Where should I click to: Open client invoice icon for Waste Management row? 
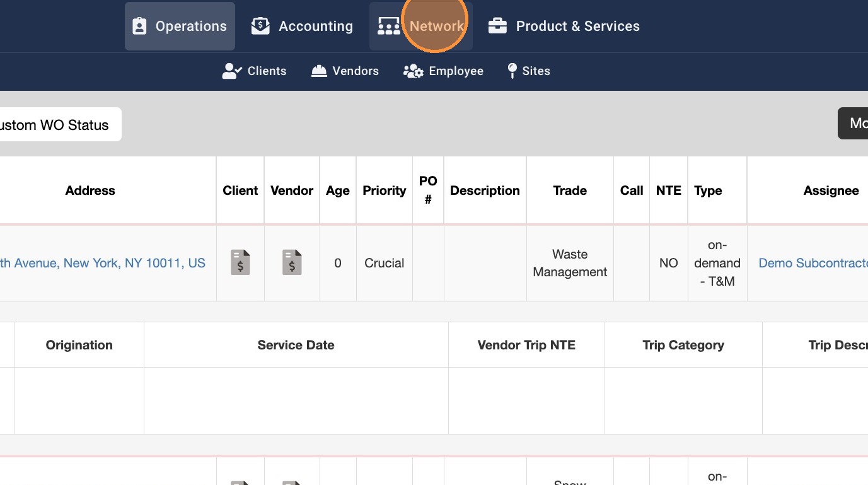tap(240, 262)
